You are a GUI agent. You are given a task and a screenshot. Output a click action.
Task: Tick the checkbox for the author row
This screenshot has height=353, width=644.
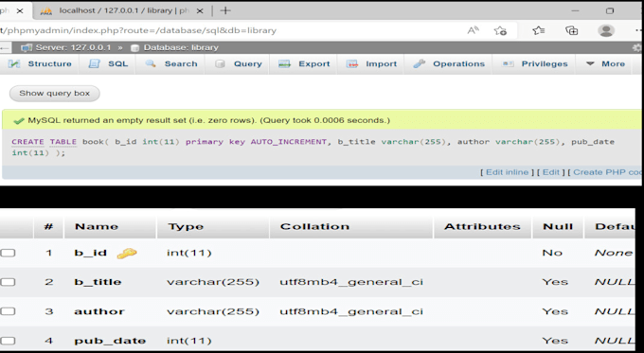(x=8, y=311)
